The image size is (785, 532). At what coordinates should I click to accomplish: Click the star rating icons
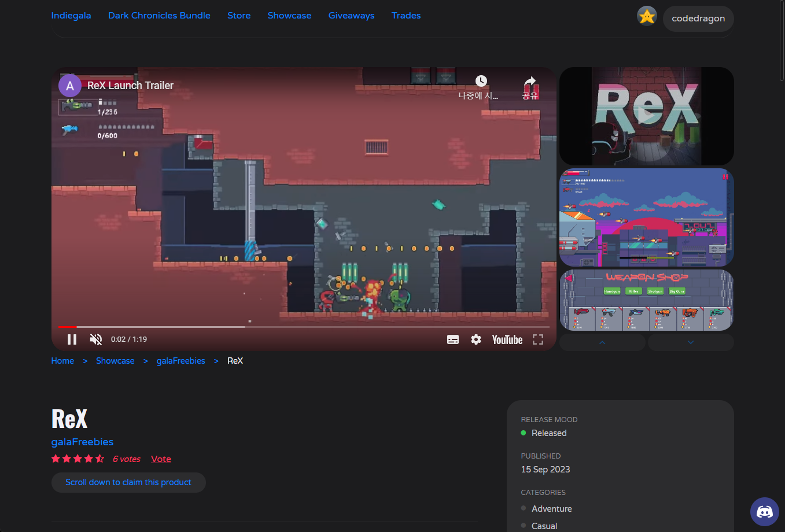[78, 459]
